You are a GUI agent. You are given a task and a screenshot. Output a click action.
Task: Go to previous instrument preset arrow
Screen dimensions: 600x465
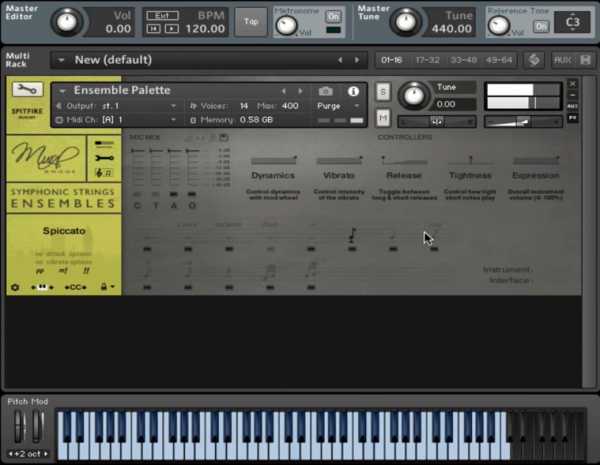coord(284,91)
